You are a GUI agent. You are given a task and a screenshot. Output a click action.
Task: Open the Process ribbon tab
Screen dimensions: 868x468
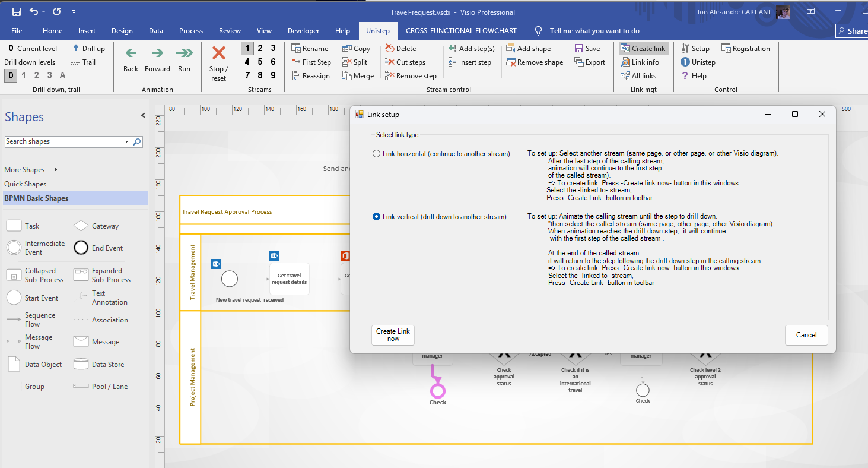190,31
